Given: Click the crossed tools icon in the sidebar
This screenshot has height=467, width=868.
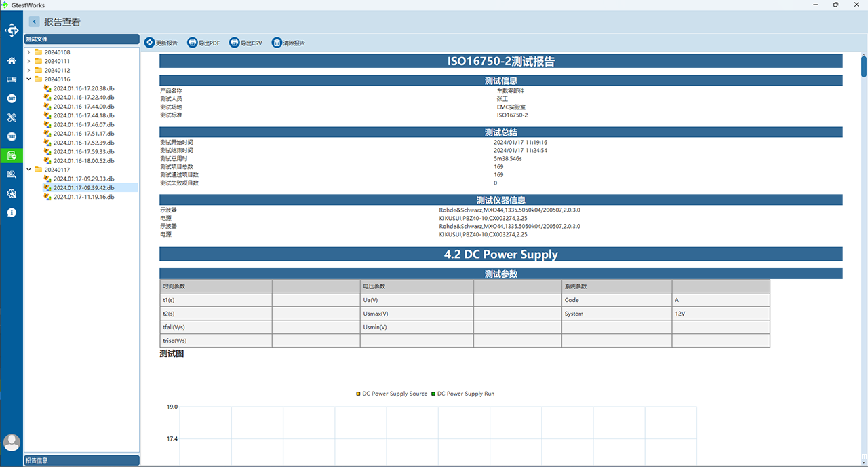Looking at the screenshot, I should point(12,117).
